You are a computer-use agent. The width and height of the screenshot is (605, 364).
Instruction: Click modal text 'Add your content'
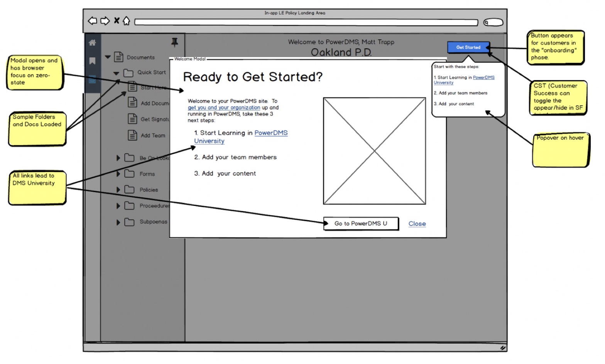tap(229, 174)
